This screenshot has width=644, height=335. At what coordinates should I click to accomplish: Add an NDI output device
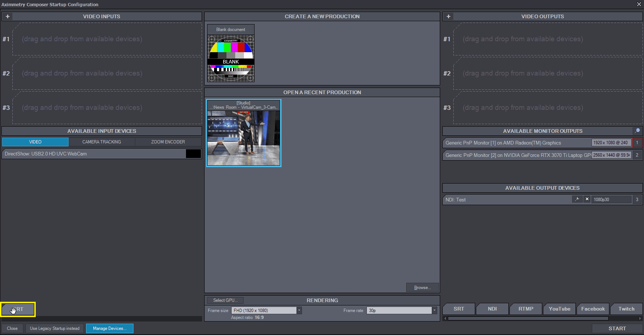(x=492, y=309)
